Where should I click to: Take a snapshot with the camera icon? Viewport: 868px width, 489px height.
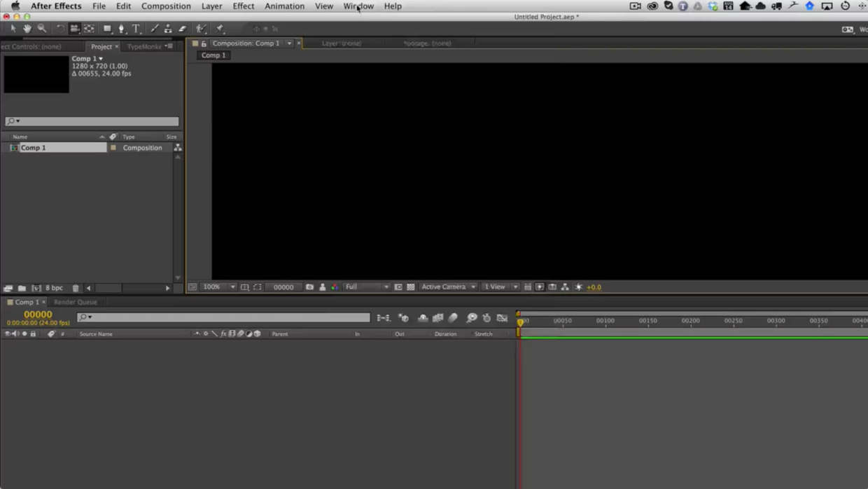pos(309,287)
